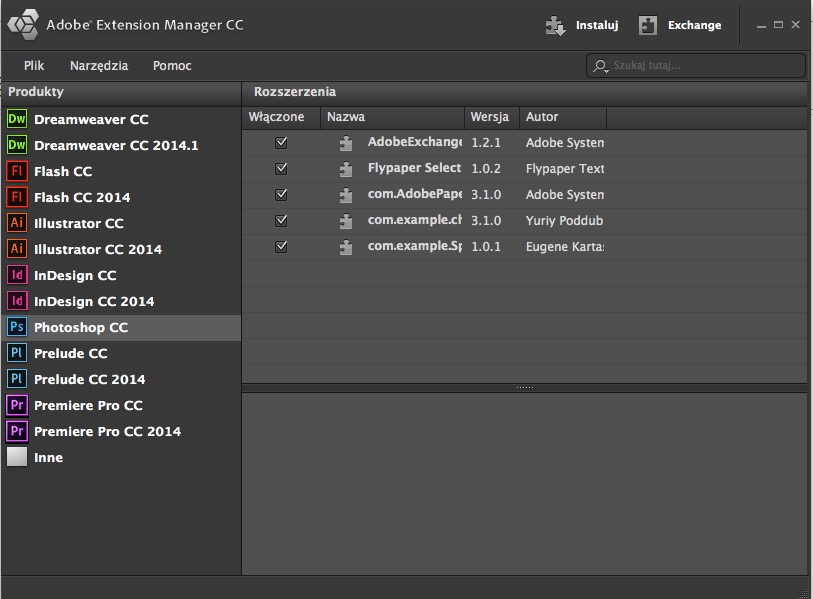Select Dreamweaver CC 2014.1 product name

pos(116,146)
